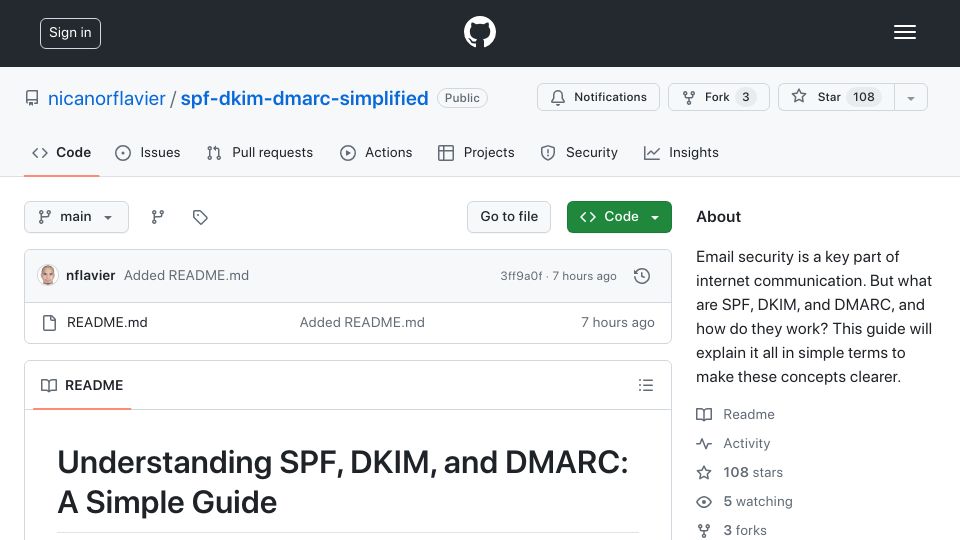Open the nflavier commit author link
This screenshot has width=960, height=540.
pyautogui.click(x=91, y=276)
